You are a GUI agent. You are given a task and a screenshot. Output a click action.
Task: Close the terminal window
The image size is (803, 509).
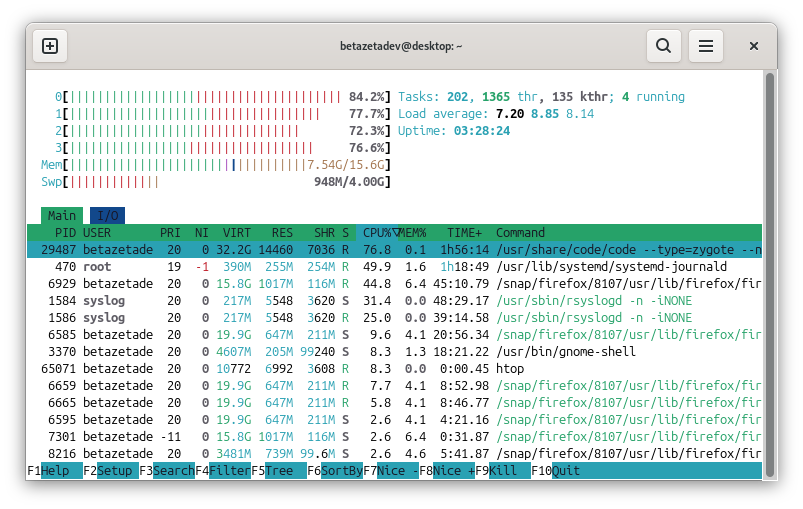pos(754,46)
